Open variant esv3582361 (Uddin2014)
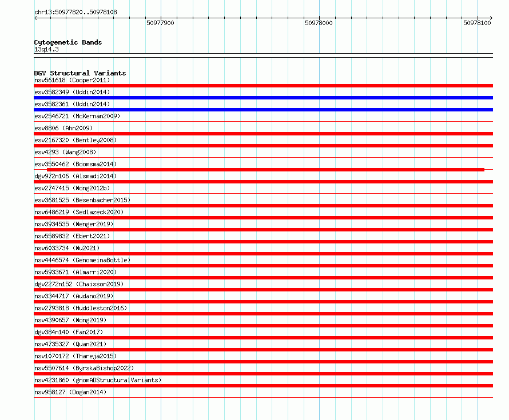The width and height of the screenshot is (509, 420). pyautogui.click(x=72, y=104)
